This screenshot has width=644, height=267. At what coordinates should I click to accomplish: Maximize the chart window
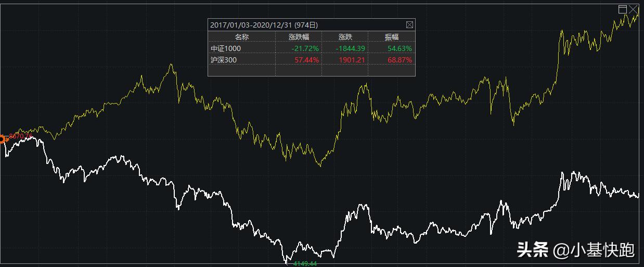(x=622, y=9)
